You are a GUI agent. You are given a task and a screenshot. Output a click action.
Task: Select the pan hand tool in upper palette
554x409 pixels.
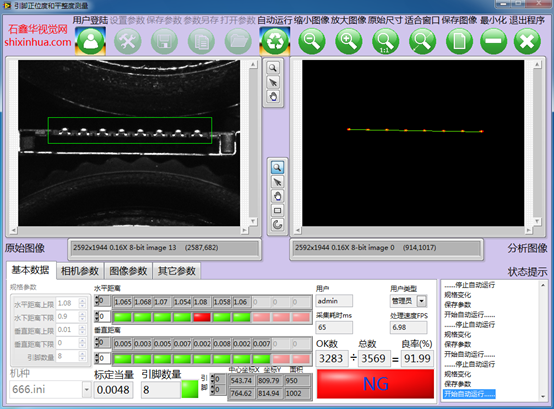pos(273,96)
